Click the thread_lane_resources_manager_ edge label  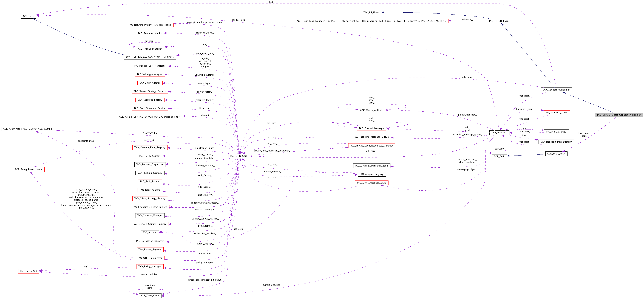[x=272, y=151]
